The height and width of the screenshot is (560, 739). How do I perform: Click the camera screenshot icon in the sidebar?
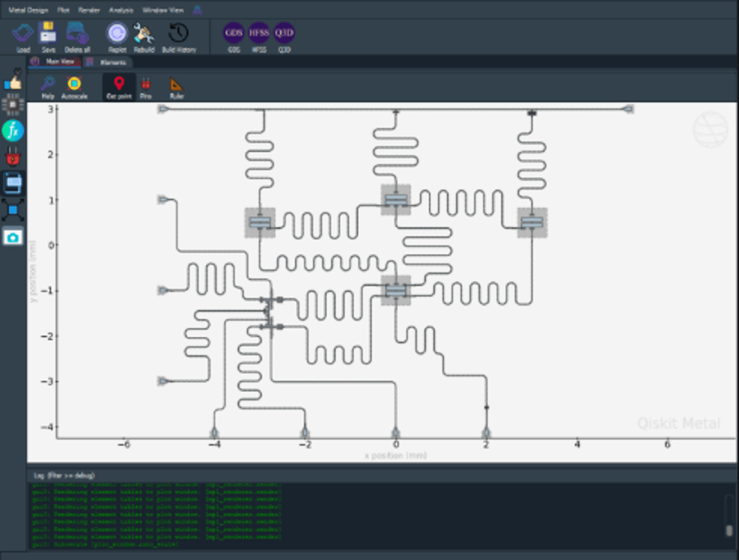13,237
